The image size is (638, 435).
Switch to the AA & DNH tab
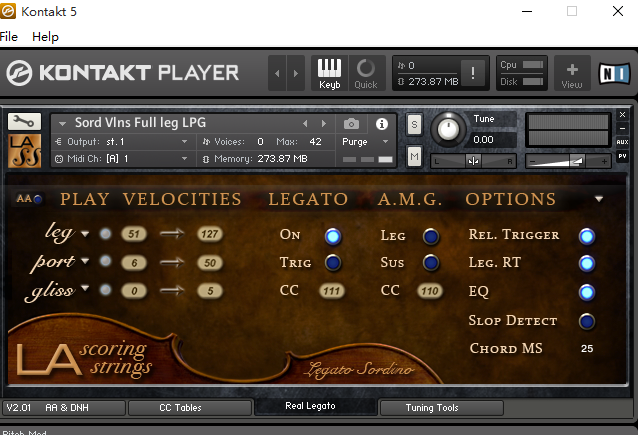tap(64, 407)
